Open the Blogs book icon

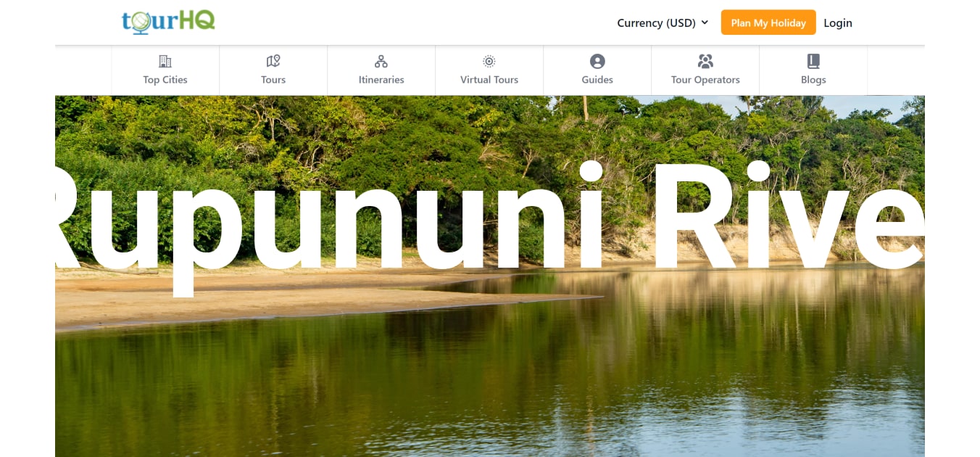[x=813, y=61]
